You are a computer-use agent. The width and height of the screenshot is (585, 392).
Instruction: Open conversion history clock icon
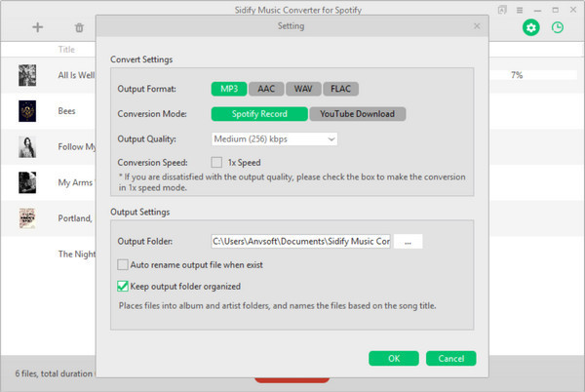click(x=558, y=27)
